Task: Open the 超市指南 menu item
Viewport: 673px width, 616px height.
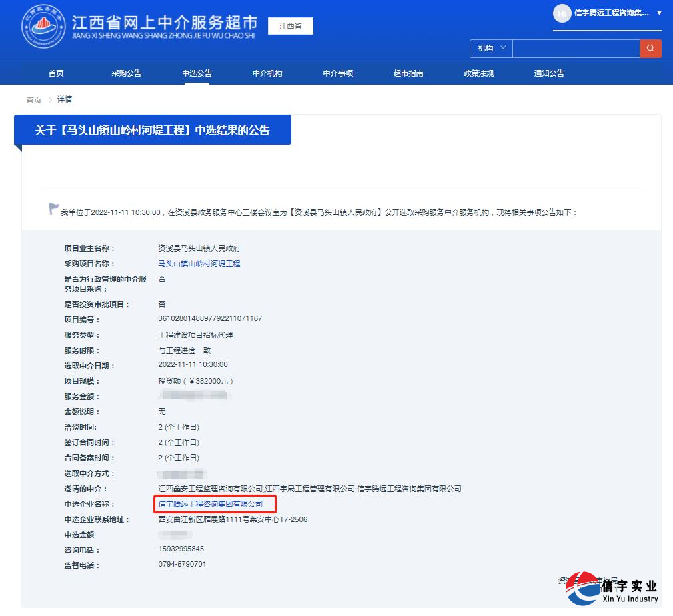Action: point(408,73)
